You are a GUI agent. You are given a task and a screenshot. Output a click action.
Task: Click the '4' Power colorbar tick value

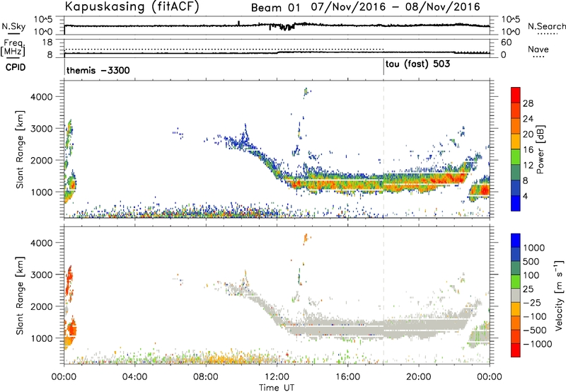coord(525,197)
